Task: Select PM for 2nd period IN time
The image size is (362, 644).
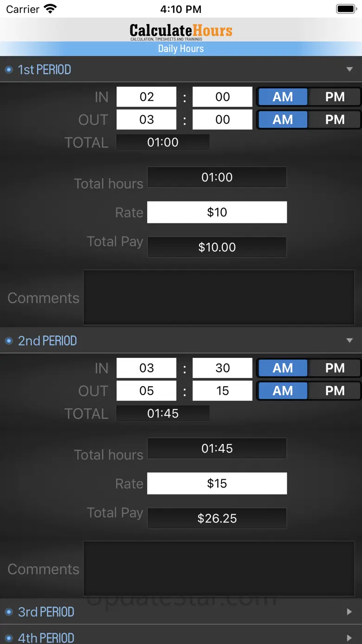Action: pos(335,368)
